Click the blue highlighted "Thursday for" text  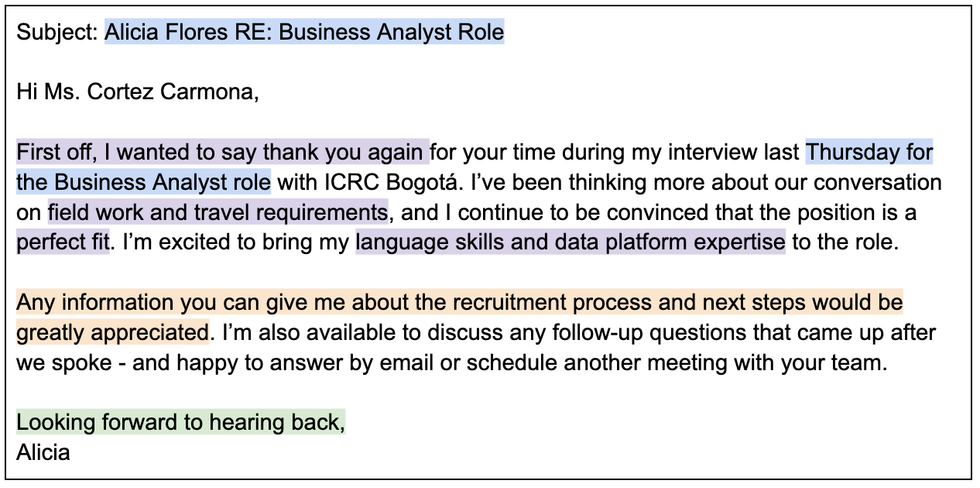click(x=868, y=153)
